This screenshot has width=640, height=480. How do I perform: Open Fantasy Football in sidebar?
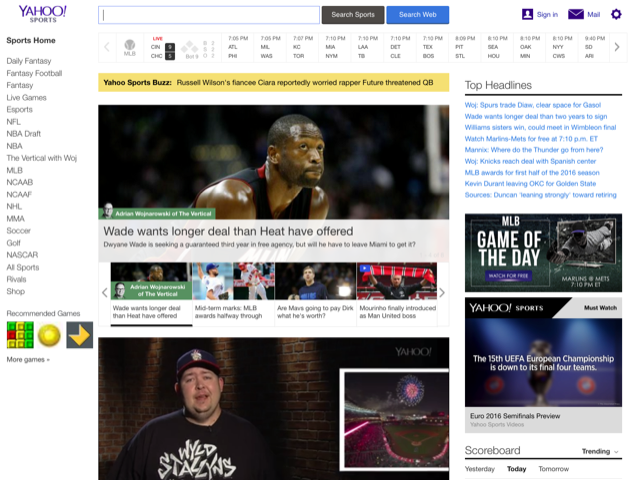pyautogui.click(x=34, y=73)
